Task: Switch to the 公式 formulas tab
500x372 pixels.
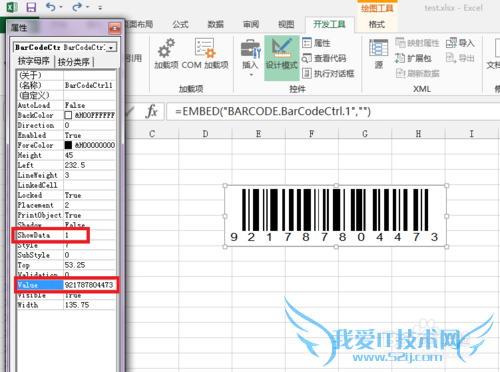Action: [x=180, y=24]
